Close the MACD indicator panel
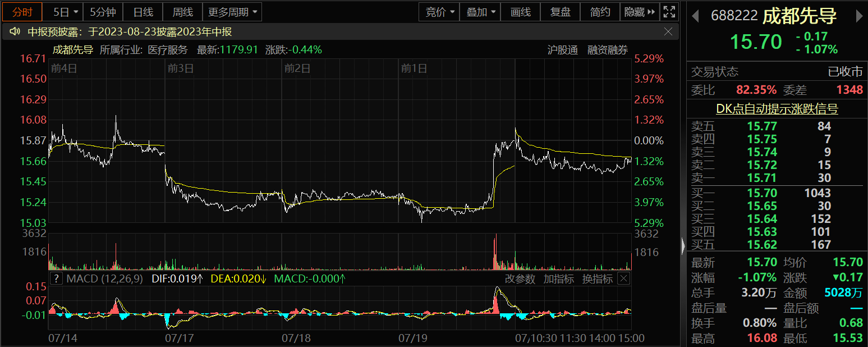The image size is (868, 347). 624,278
